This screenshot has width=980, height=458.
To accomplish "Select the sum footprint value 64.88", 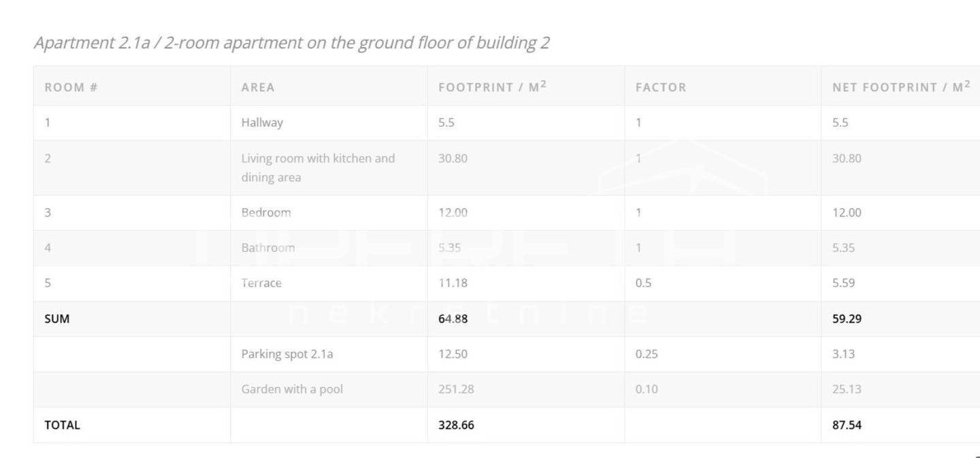I will [453, 318].
